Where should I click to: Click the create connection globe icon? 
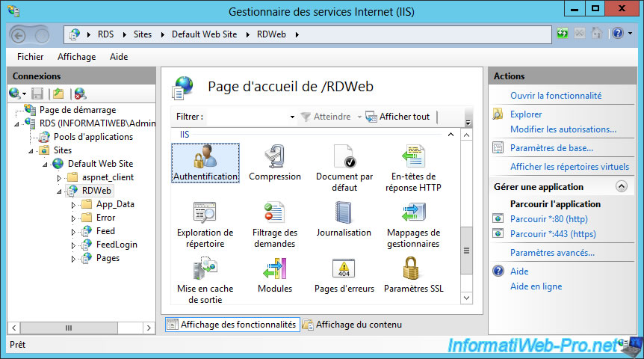(x=14, y=93)
